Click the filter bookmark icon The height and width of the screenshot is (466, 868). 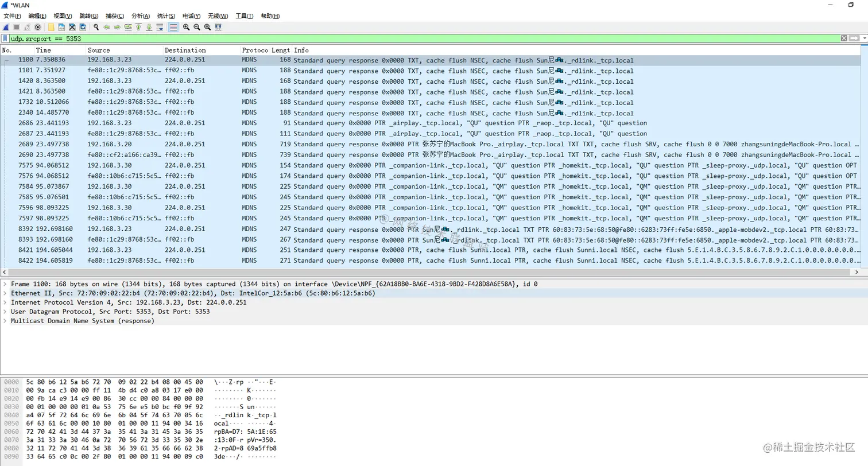click(x=5, y=38)
